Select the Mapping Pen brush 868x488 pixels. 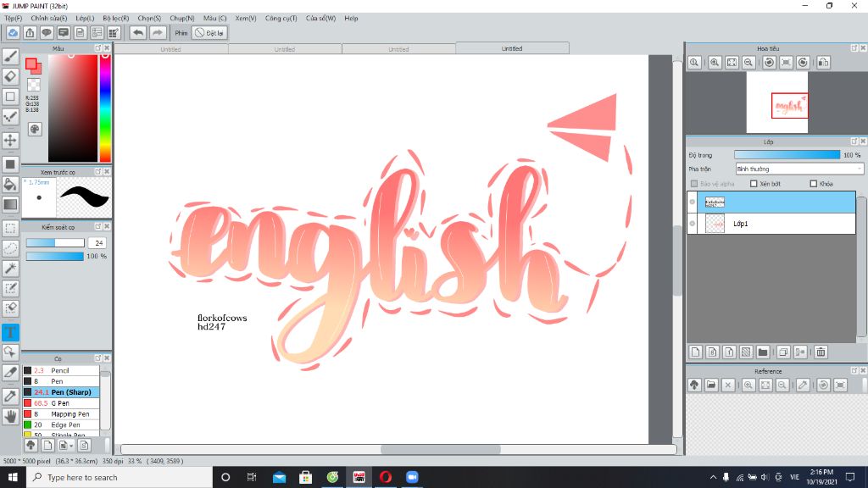pyautogui.click(x=61, y=413)
